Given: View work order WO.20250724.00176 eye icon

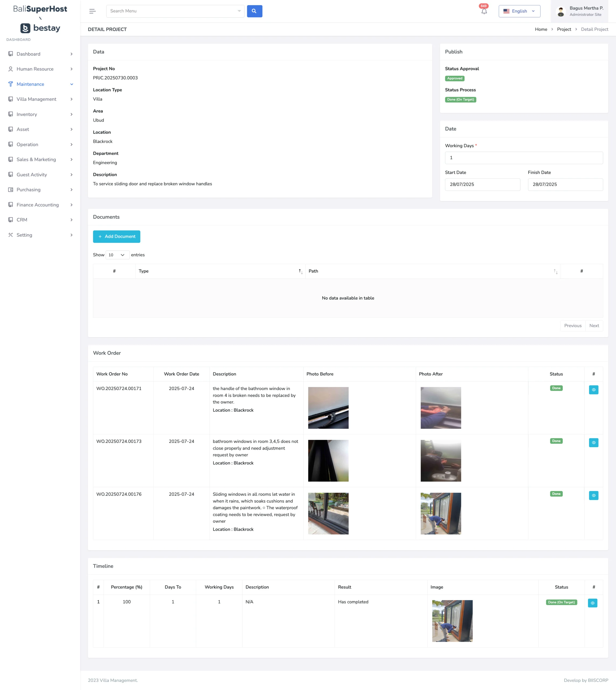Looking at the screenshot, I should 593,495.
